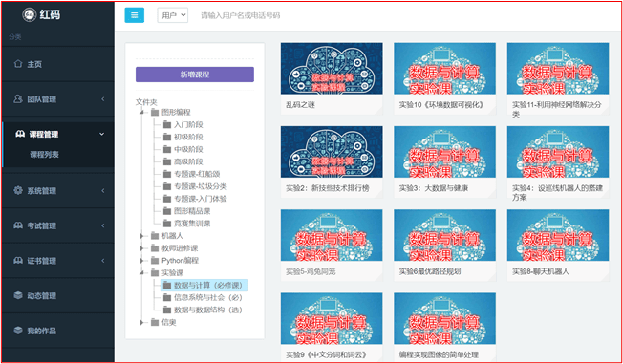Toggle sidebar with hamburger menu button
The height and width of the screenshot is (364, 623).
click(135, 15)
